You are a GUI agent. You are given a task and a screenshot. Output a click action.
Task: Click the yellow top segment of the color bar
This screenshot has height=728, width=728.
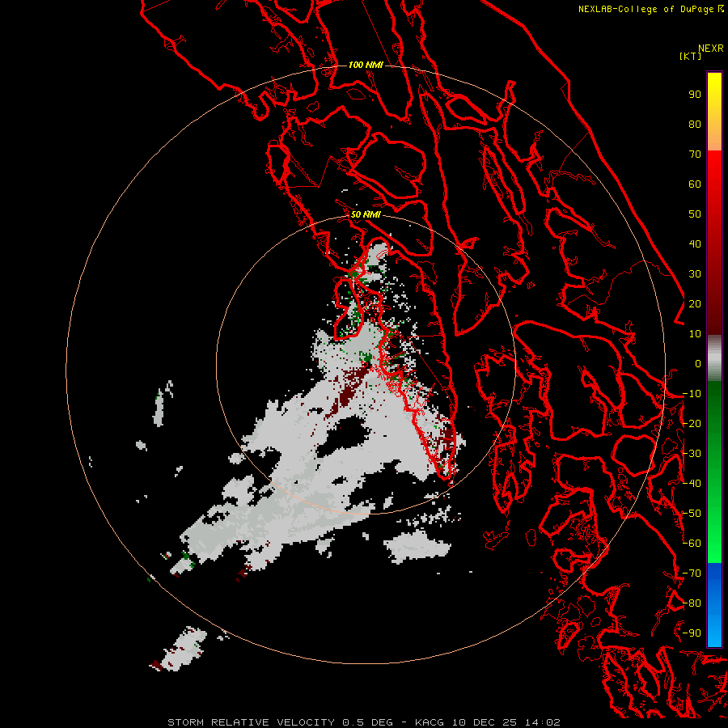[714, 99]
